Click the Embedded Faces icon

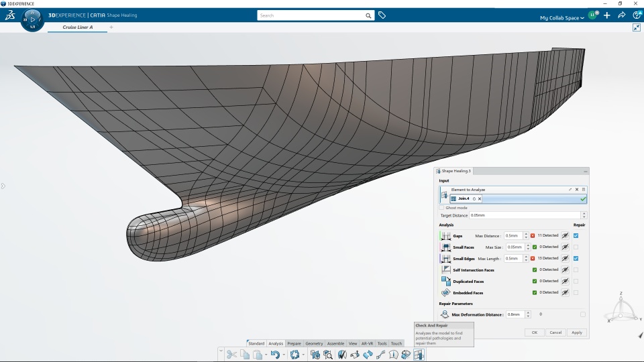point(445,293)
